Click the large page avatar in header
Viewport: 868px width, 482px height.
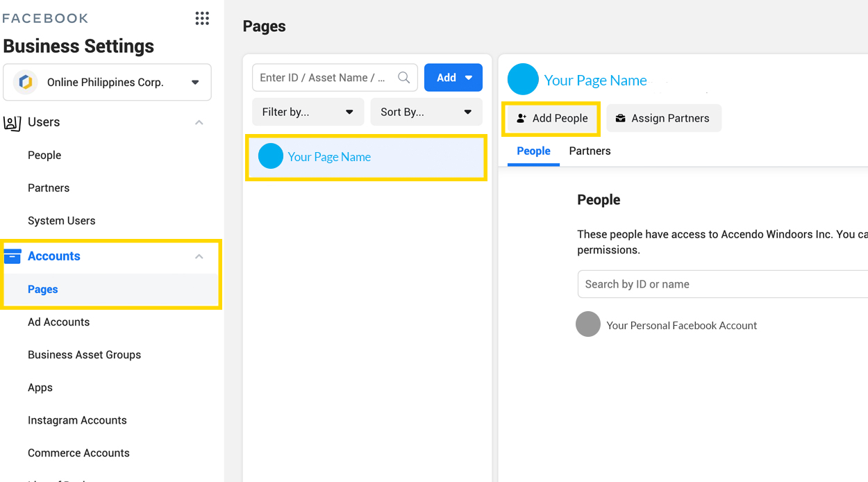coord(523,80)
